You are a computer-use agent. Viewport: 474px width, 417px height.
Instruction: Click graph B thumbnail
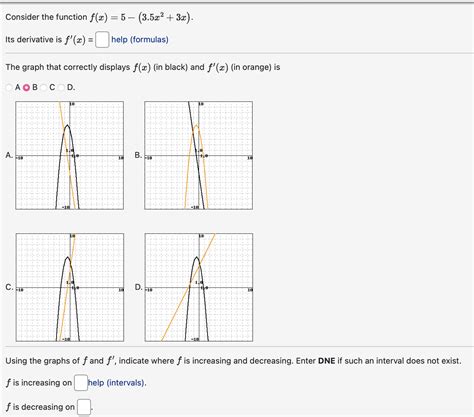point(198,155)
